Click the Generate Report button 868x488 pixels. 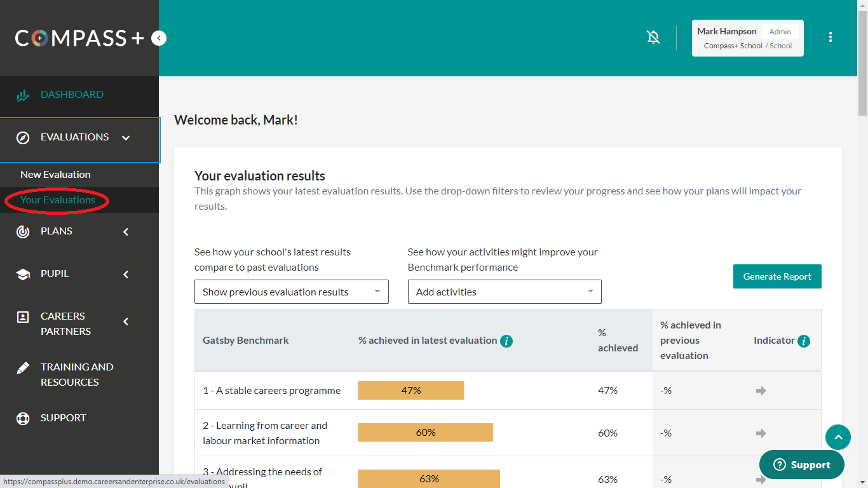pyautogui.click(x=776, y=276)
